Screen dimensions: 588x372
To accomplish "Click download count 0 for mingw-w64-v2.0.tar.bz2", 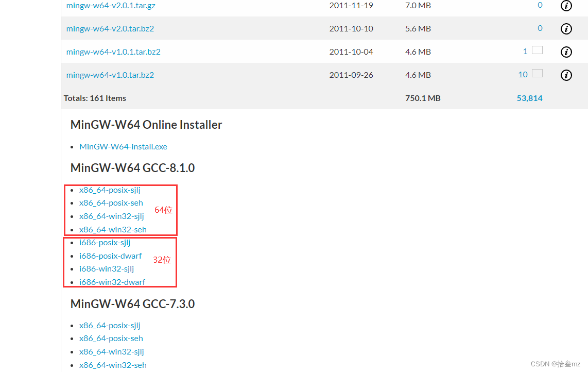I will click(x=540, y=28).
